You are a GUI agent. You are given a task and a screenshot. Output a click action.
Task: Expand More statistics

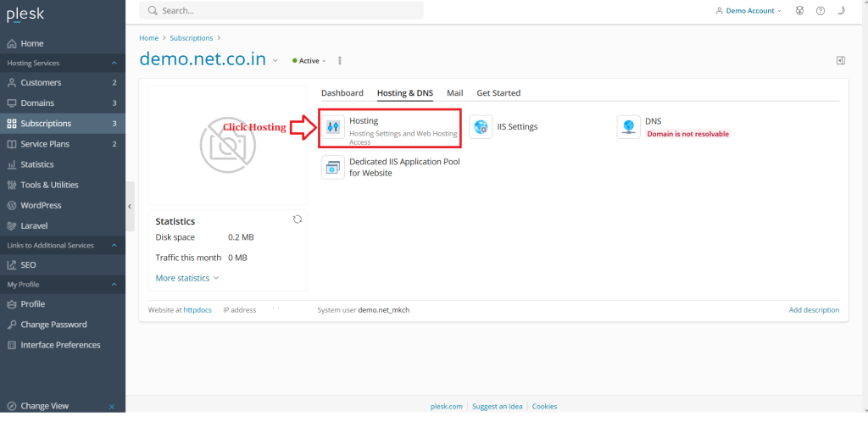pyautogui.click(x=187, y=278)
